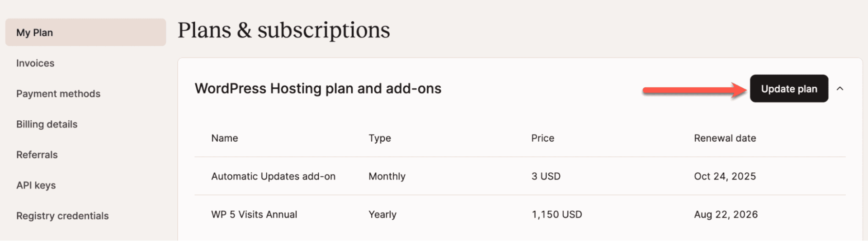The width and height of the screenshot is (868, 241).
Task: Click the 1,150 USD price cell
Action: 557,214
